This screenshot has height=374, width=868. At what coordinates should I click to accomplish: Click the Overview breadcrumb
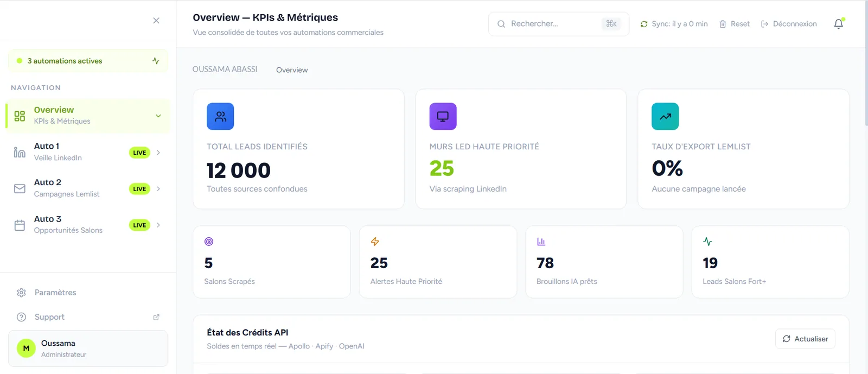point(292,70)
